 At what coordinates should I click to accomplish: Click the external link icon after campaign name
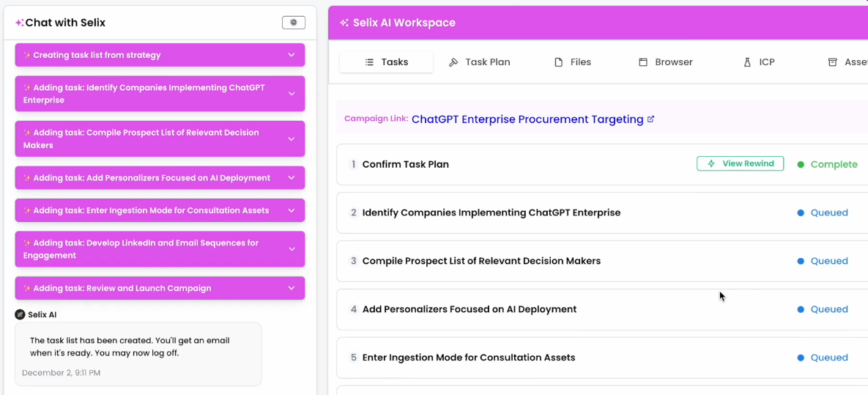click(x=651, y=119)
